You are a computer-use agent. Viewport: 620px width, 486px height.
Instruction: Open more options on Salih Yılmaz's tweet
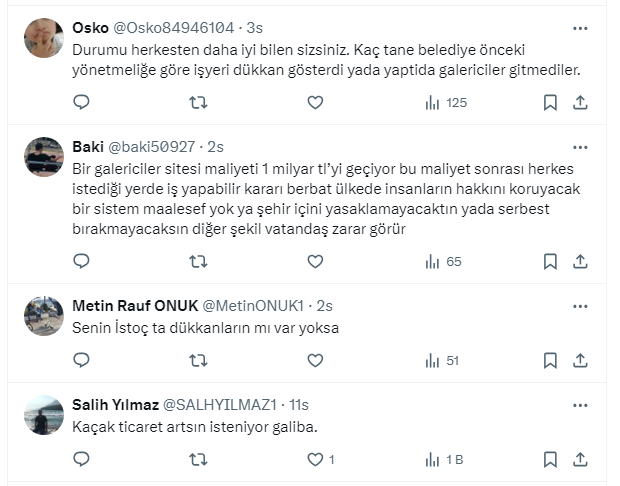[x=581, y=404]
